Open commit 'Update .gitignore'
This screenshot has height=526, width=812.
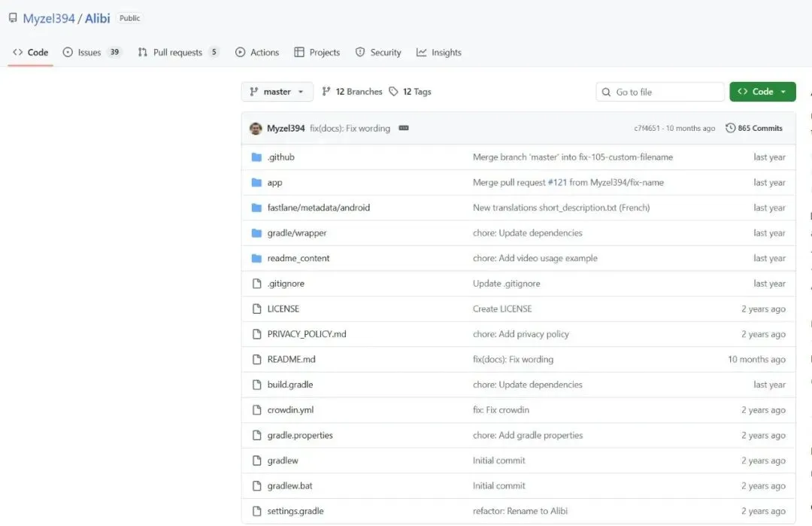pos(507,284)
